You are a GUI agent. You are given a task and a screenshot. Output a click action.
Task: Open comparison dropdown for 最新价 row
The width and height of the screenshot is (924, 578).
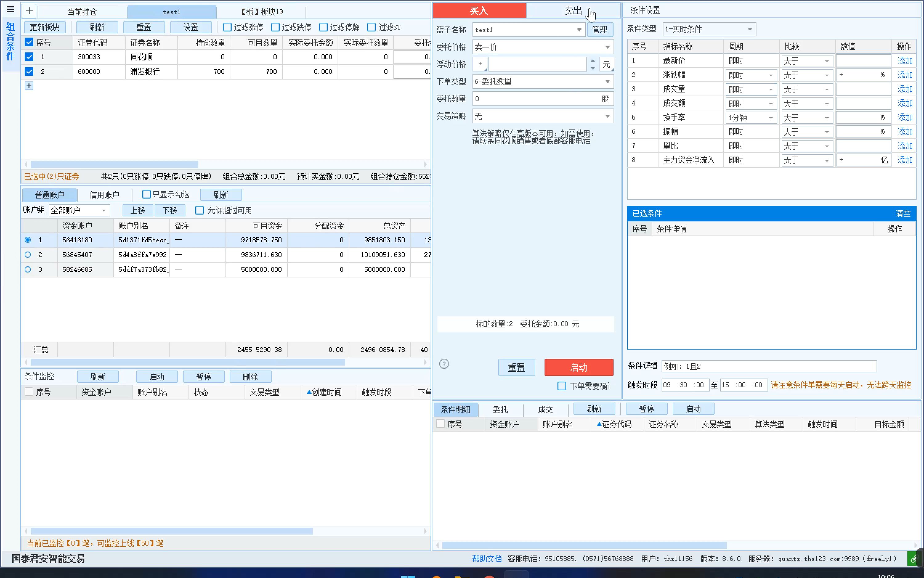[x=807, y=61]
